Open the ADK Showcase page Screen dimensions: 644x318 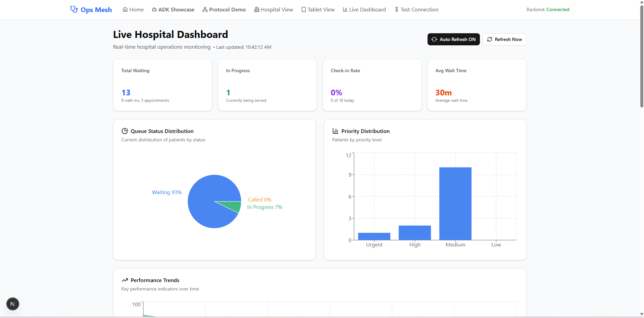click(173, 9)
